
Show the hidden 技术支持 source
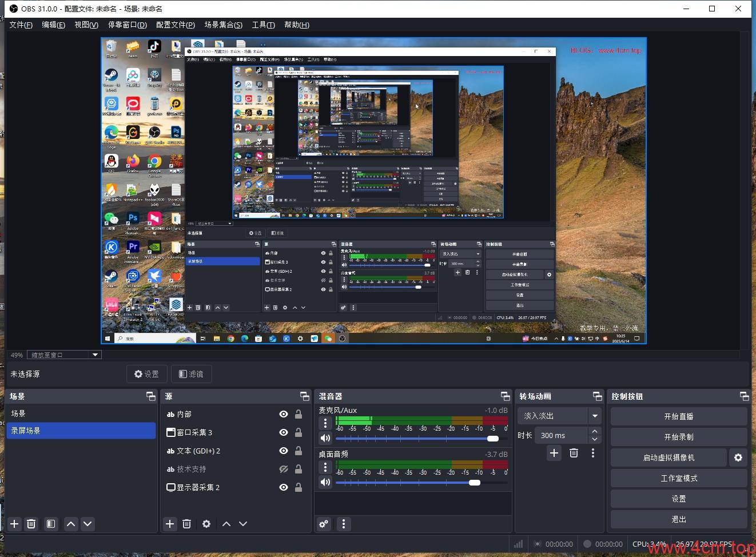(x=283, y=469)
